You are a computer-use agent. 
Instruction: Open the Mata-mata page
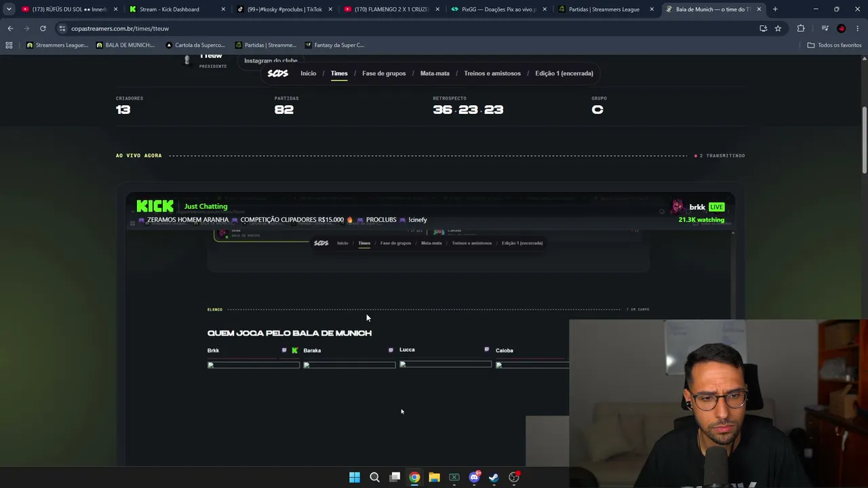(x=435, y=73)
